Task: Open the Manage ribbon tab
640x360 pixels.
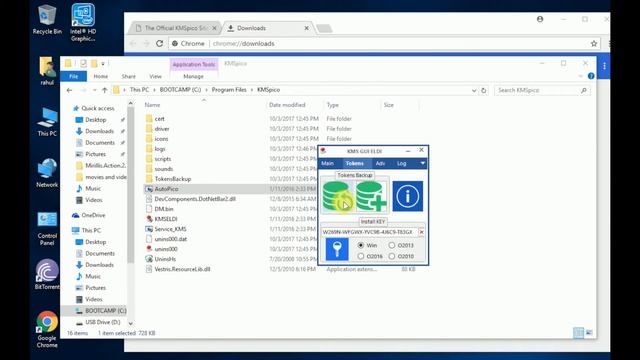Action: pos(193,76)
